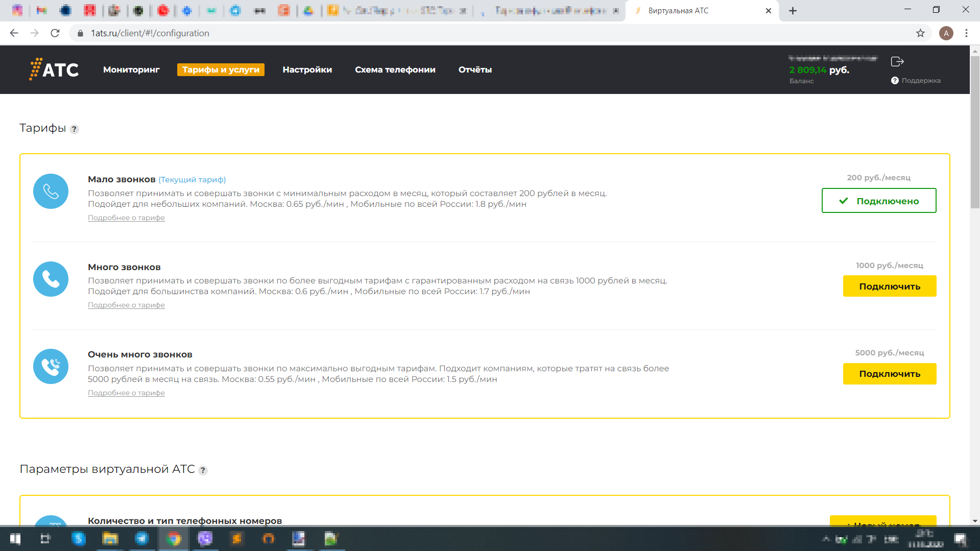The image size is (980, 551).
Task: Bookmark this page with the star icon
Action: pyautogui.click(x=920, y=33)
